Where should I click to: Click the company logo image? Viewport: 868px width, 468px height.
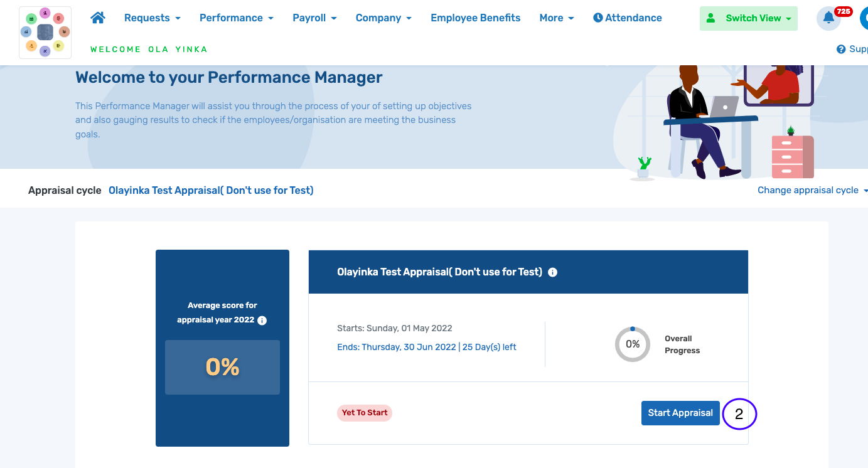pyautogui.click(x=45, y=33)
